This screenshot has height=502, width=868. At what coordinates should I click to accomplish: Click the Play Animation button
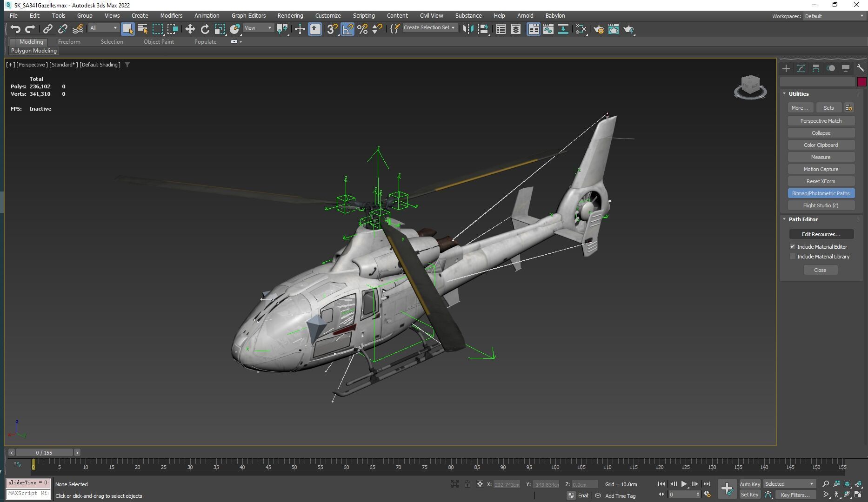click(684, 484)
